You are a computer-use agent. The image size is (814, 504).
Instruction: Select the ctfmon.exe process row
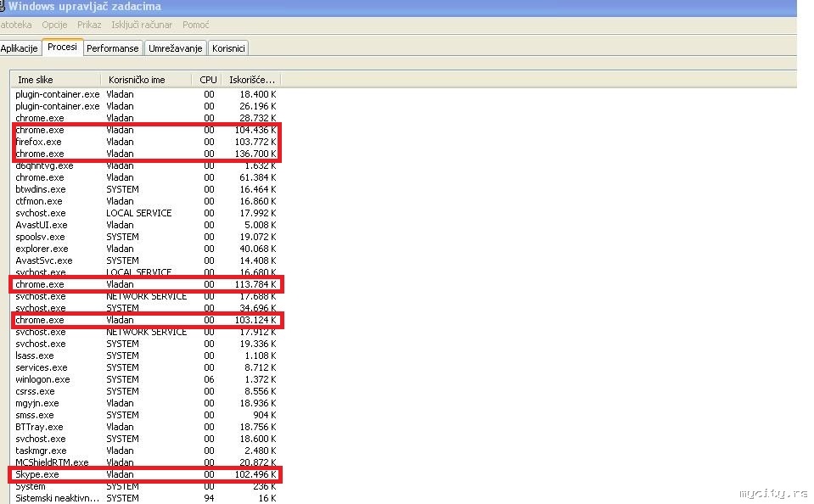145,201
